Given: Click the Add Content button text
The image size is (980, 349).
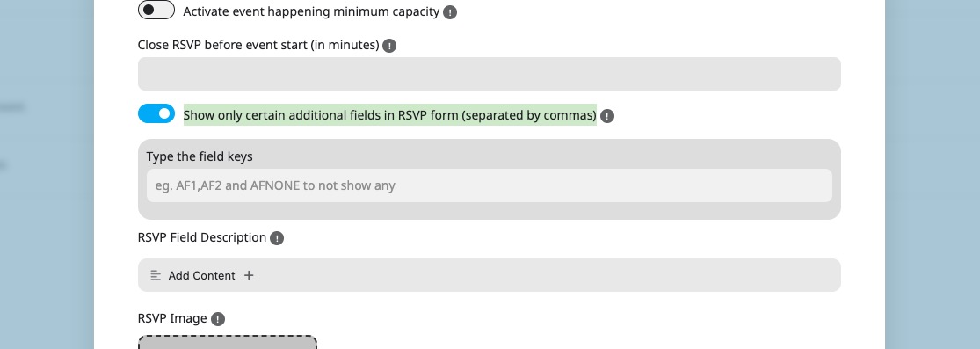Looking at the screenshot, I should (202, 276).
